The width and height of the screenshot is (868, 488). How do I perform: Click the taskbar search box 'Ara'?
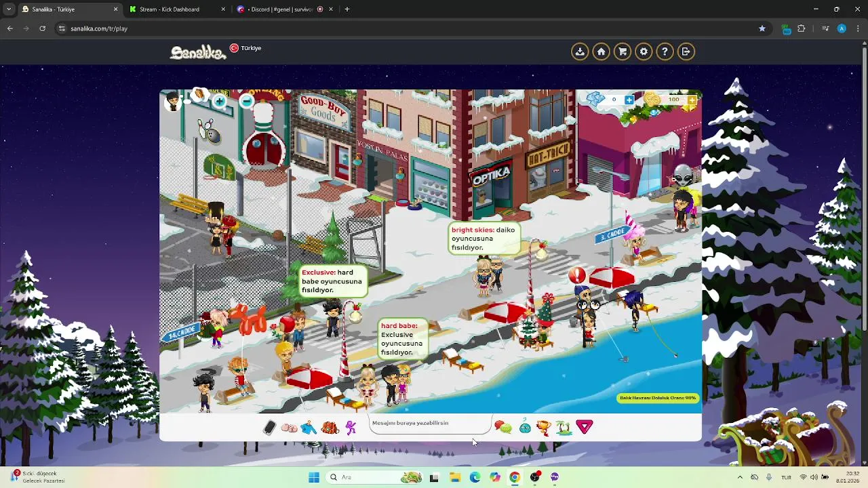pos(375,477)
